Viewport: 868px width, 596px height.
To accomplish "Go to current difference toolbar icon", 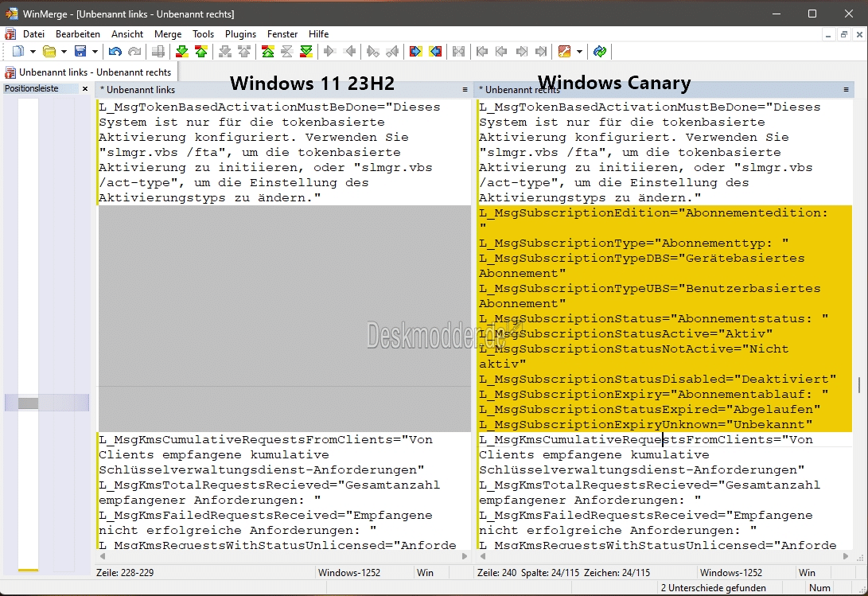I will click(286, 52).
